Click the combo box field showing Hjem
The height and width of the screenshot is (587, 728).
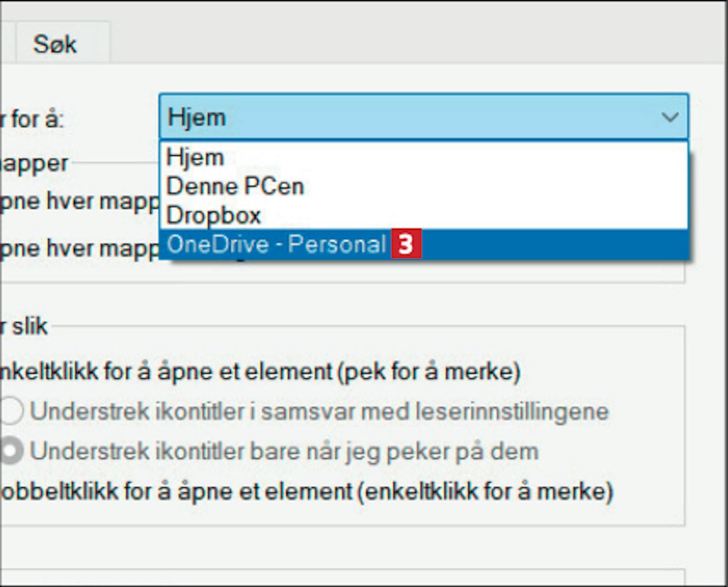coord(423,117)
